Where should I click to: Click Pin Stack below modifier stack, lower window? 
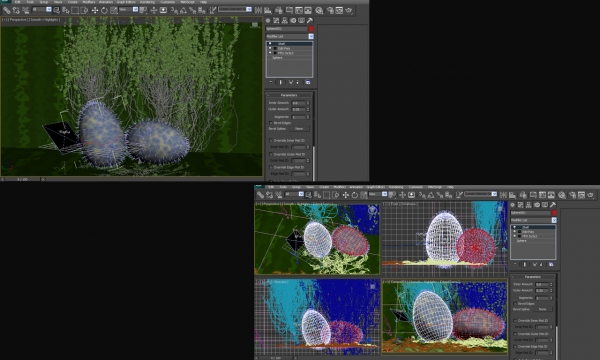(515, 264)
